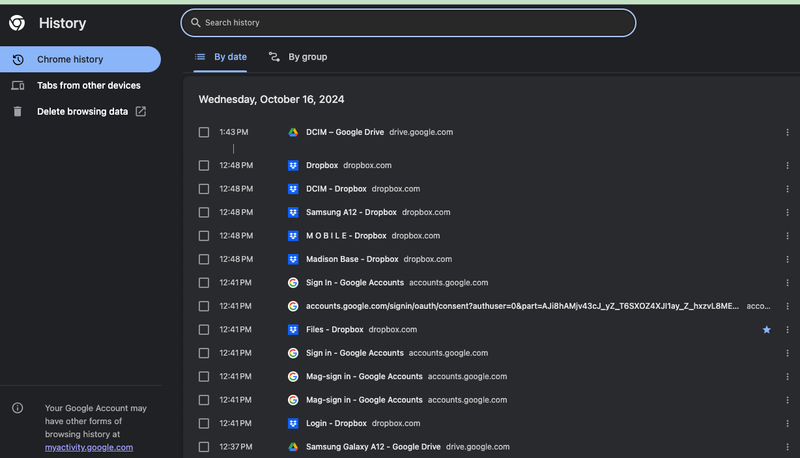Viewport: 800px width, 458px height.
Task: Click the Search history input field
Action: click(x=410, y=22)
